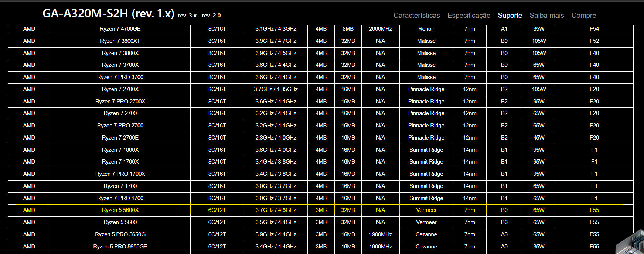Click the F54 BIOS version cell
Image resolution: width=644 pixels, height=254 pixels.
594,29
